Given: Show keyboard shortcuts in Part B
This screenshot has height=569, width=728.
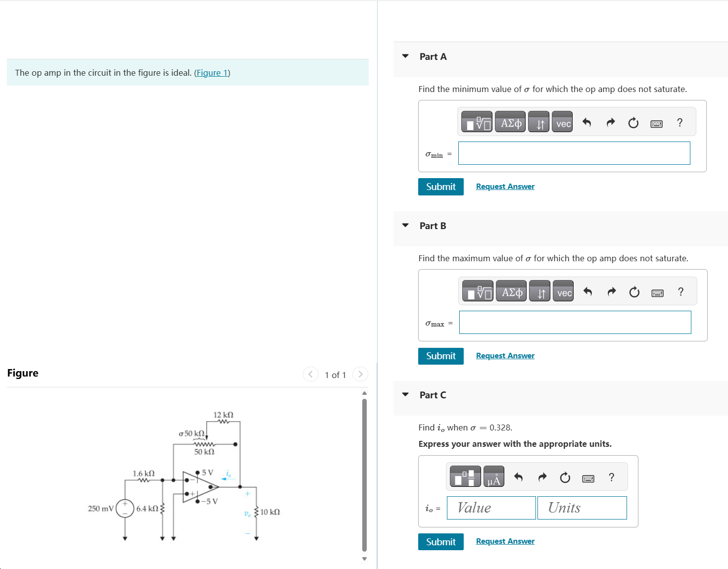Looking at the screenshot, I should click(658, 292).
